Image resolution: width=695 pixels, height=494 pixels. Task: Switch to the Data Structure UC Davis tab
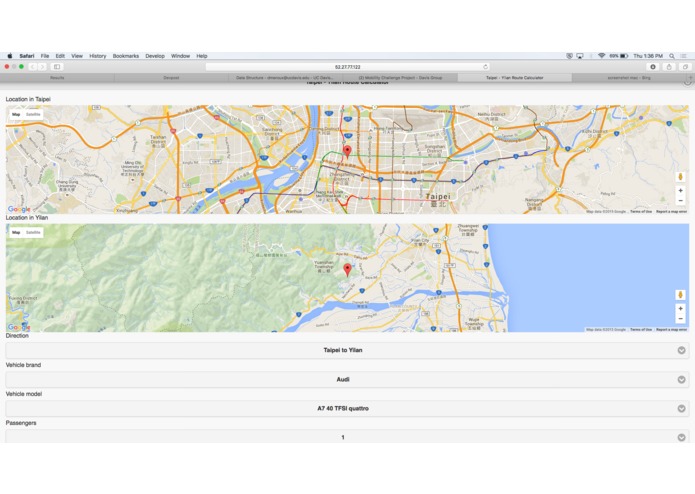click(x=285, y=78)
